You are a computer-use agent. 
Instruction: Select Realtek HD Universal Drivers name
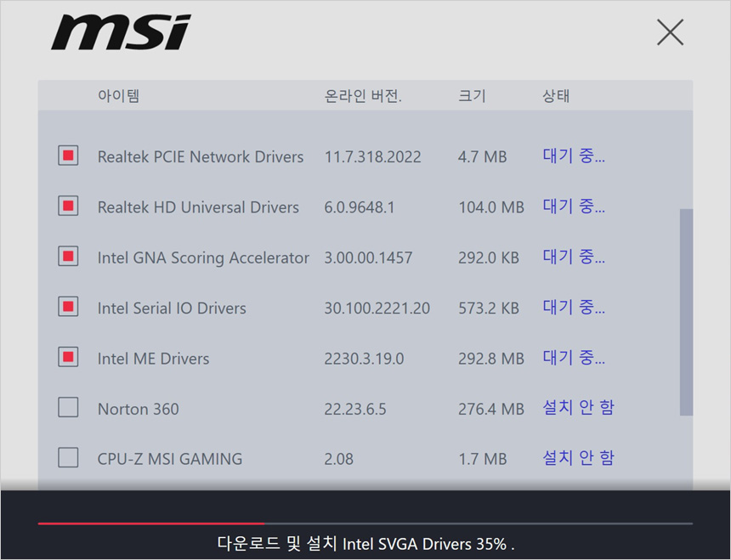click(198, 206)
